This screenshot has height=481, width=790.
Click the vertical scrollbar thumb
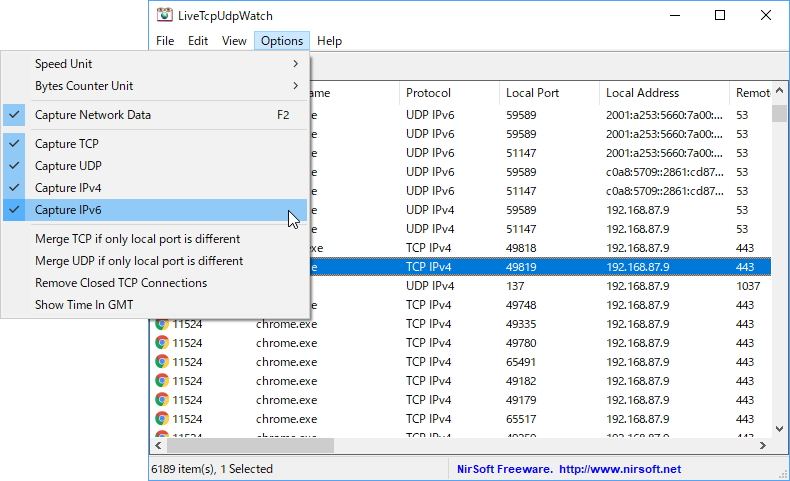coord(779,113)
